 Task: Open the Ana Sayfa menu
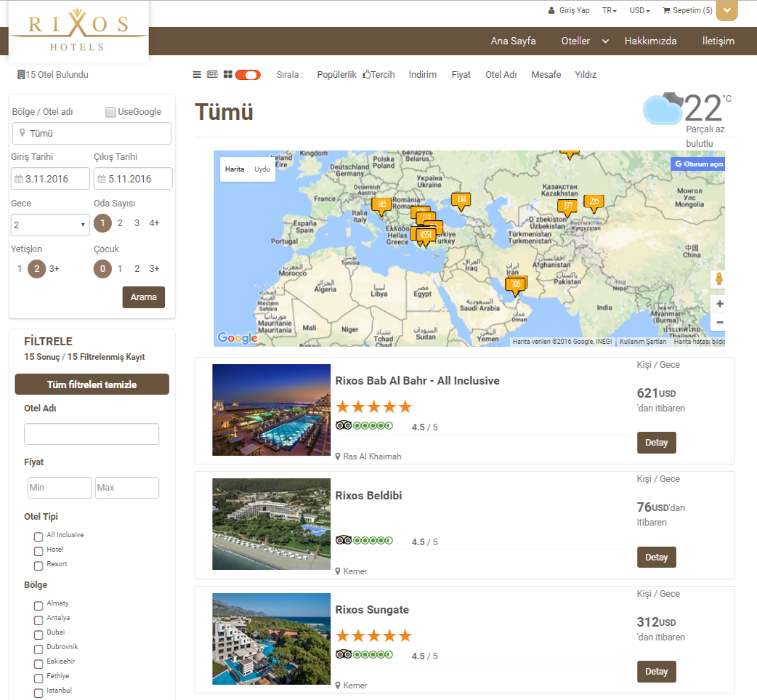coord(513,41)
